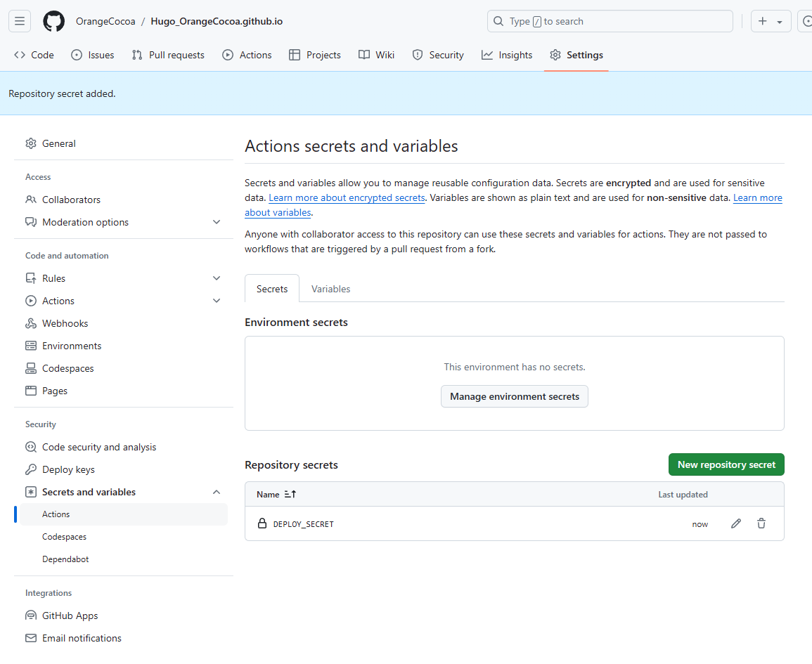Screen dimensions: 812x664
Task: Select Actions under Secrets and variables
Action: click(123, 514)
